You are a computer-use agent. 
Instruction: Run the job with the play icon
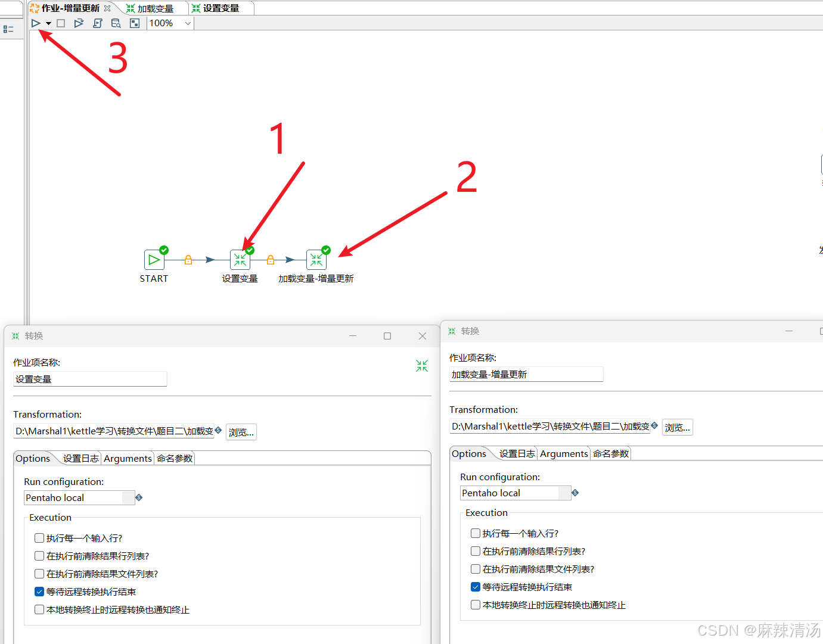pyautogui.click(x=36, y=23)
